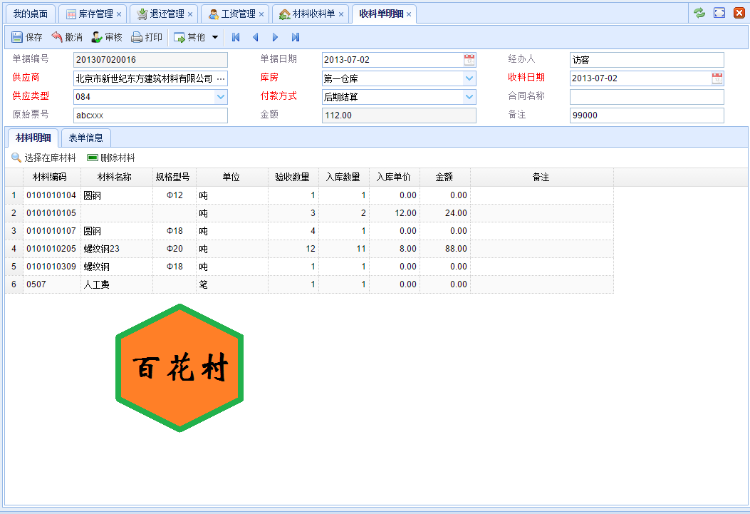Image resolution: width=750 pixels, height=514 pixels.
Task: Click the 撤消 undo button
Action: click(66, 37)
